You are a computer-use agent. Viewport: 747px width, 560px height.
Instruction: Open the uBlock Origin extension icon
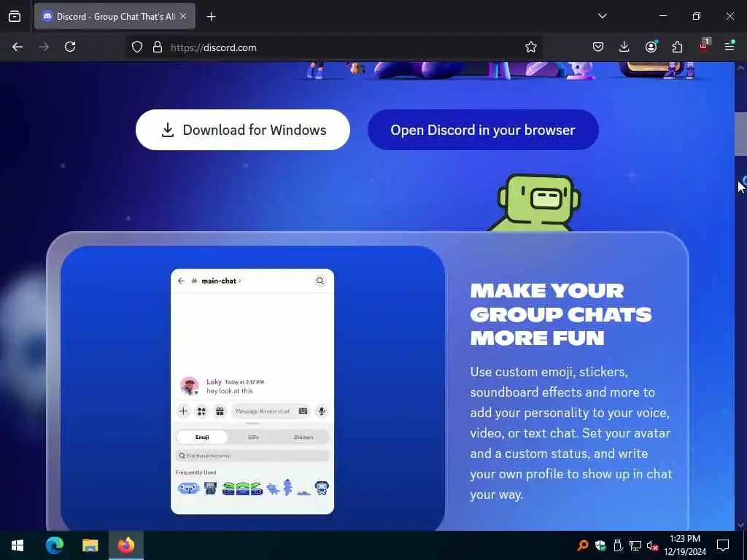(x=704, y=46)
